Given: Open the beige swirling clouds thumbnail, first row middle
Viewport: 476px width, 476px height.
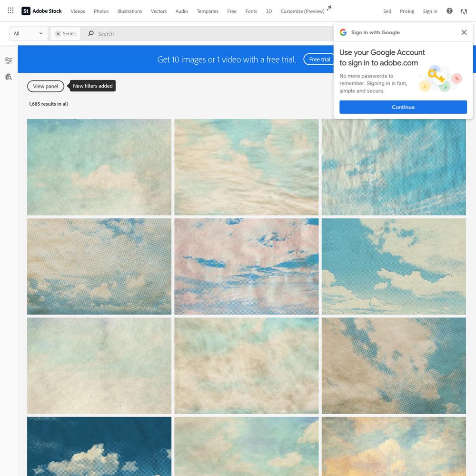Looking at the screenshot, I should [x=247, y=167].
